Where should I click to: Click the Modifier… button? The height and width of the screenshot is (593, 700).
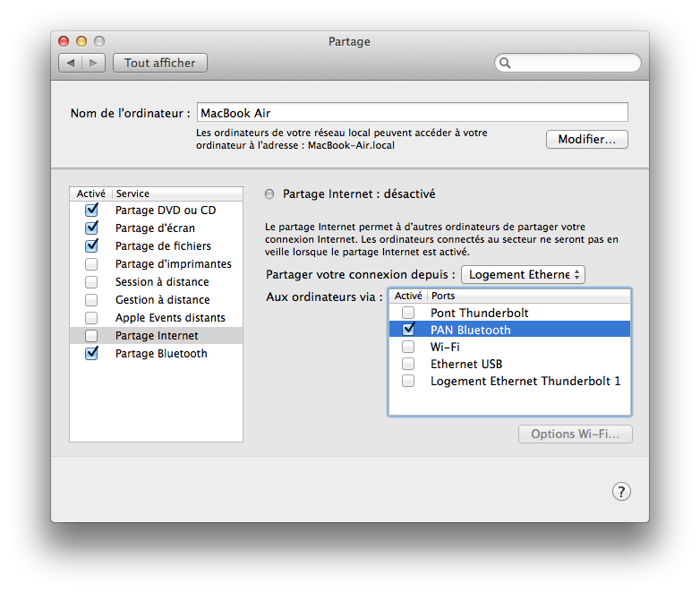(586, 140)
